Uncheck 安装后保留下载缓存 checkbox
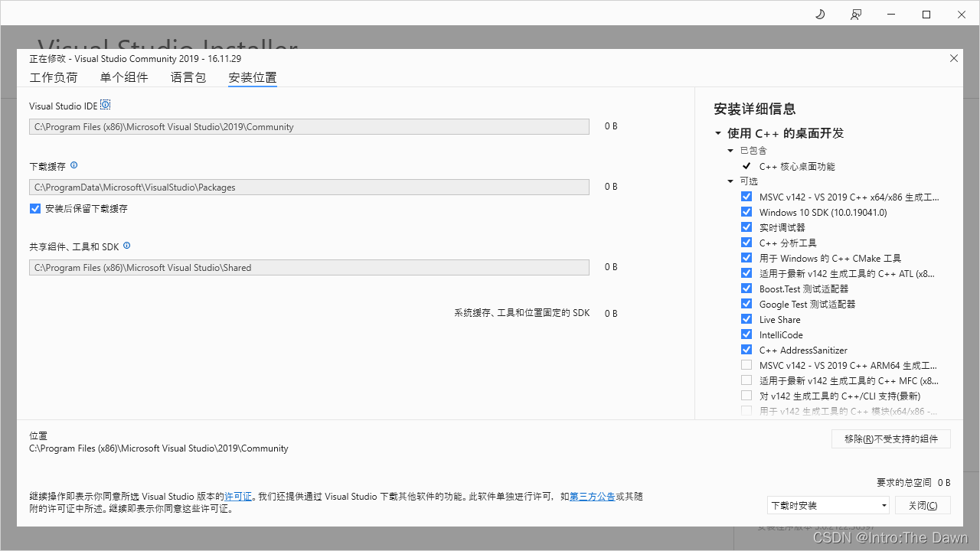980x551 pixels. pos(35,208)
